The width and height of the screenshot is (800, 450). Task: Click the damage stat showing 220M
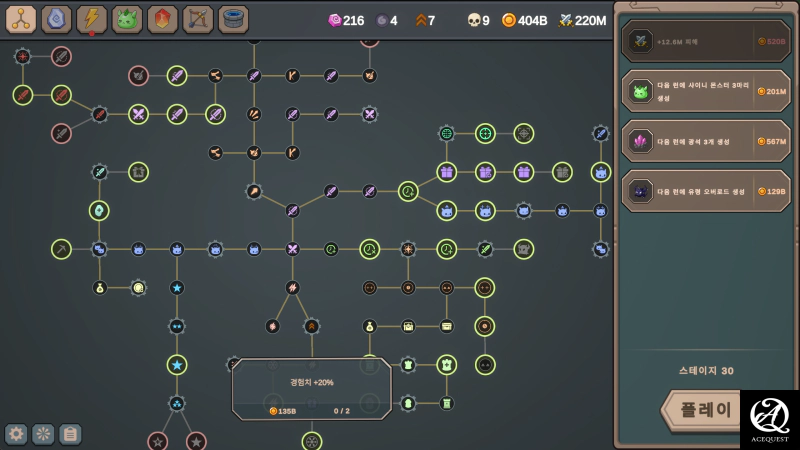click(582, 20)
